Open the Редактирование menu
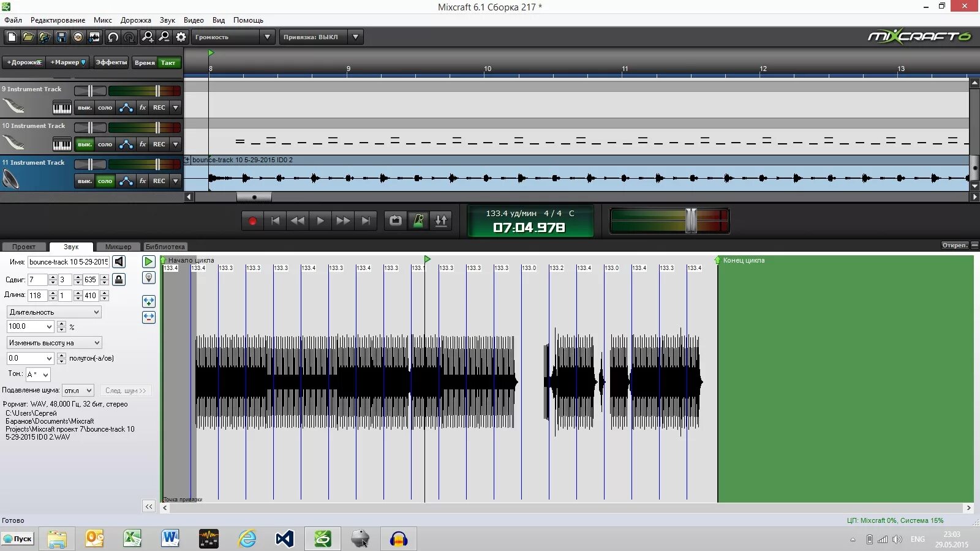The width and height of the screenshot is (980, 551). point(58,20)
